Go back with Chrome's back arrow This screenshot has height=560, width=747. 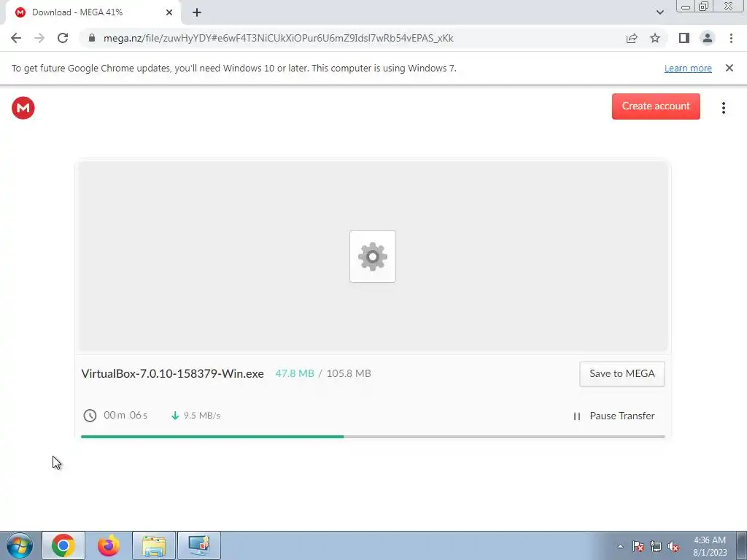(x=16, y=38)
